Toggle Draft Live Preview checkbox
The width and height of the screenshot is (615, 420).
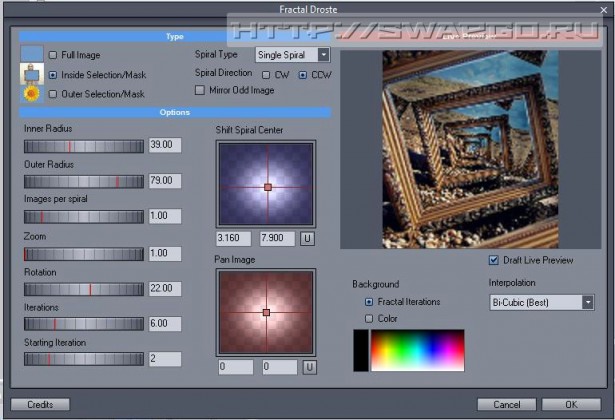click(x=493, y=261)
